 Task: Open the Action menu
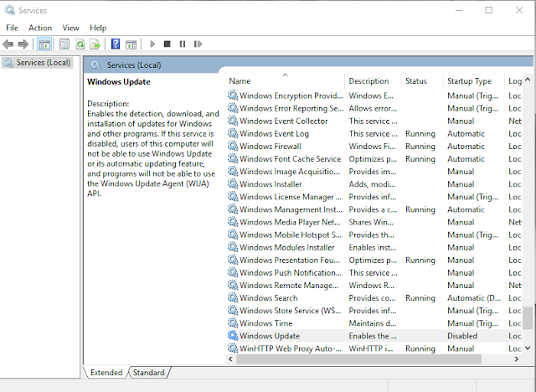[x=40, y=28]
